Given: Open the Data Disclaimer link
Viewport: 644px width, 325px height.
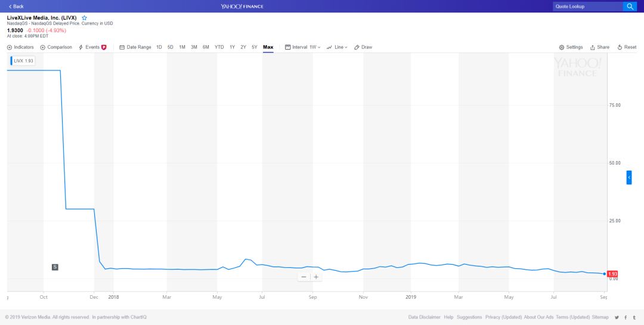Looking at the screenshot, I should [x=425, y=317].
